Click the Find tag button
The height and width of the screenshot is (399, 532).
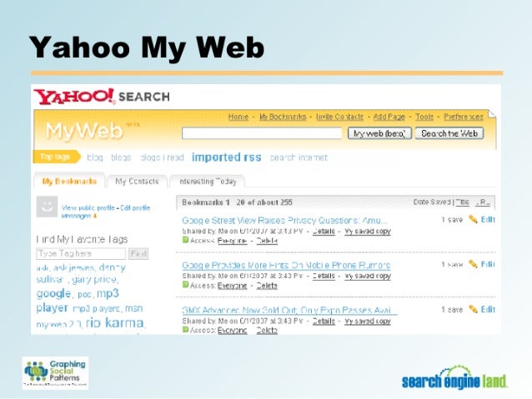click(x=138, y=253)
